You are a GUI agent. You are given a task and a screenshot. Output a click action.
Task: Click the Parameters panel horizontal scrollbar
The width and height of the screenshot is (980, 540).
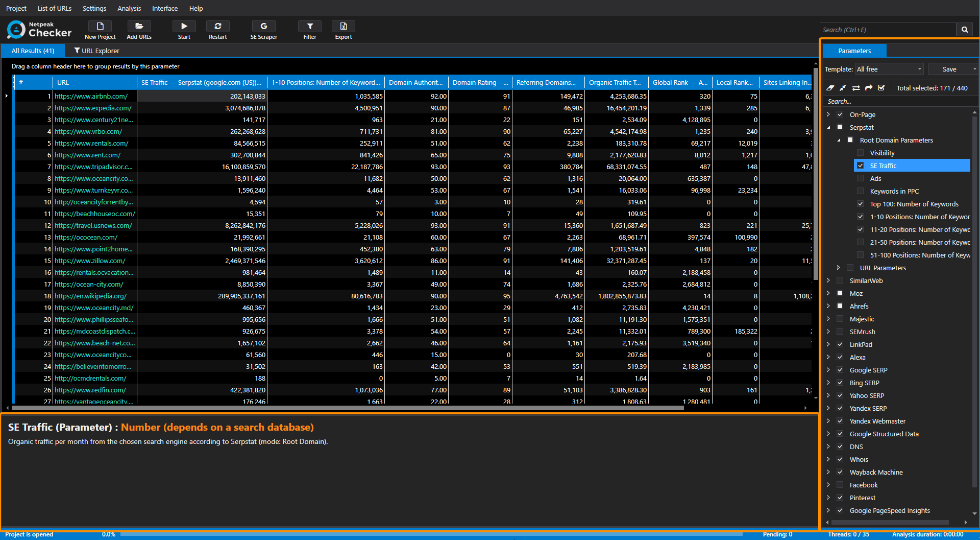[x=890, y=522]
